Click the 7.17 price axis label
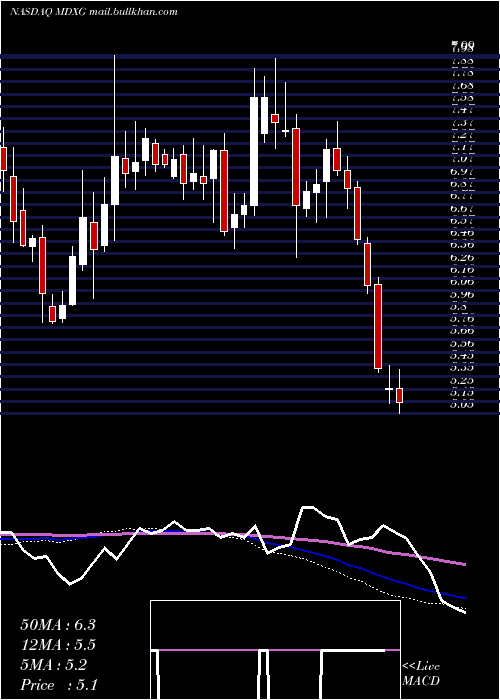 [x=462, y=147]
